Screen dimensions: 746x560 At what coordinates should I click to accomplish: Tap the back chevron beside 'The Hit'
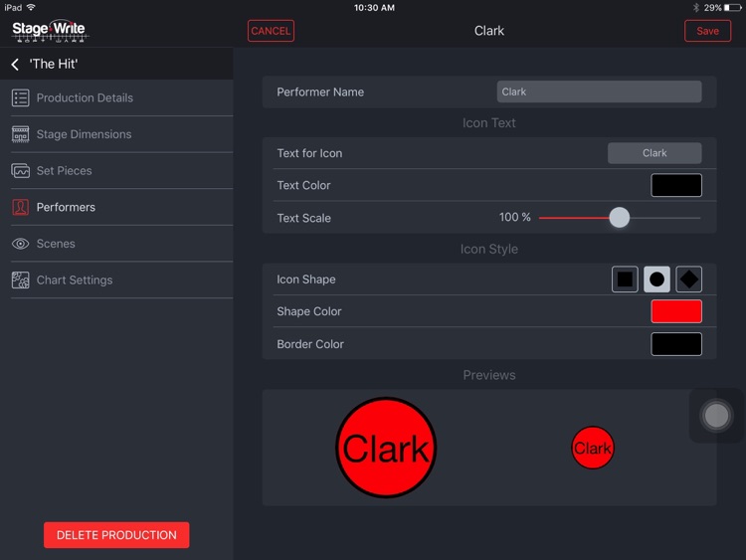(15, 65)
